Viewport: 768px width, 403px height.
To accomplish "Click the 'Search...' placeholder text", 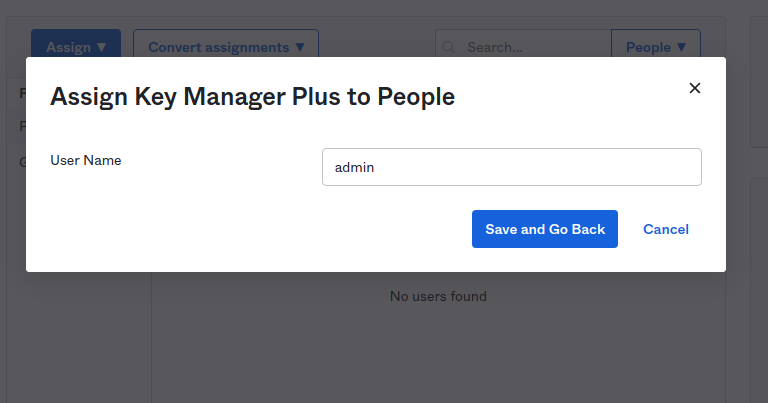I will [495, 47].
